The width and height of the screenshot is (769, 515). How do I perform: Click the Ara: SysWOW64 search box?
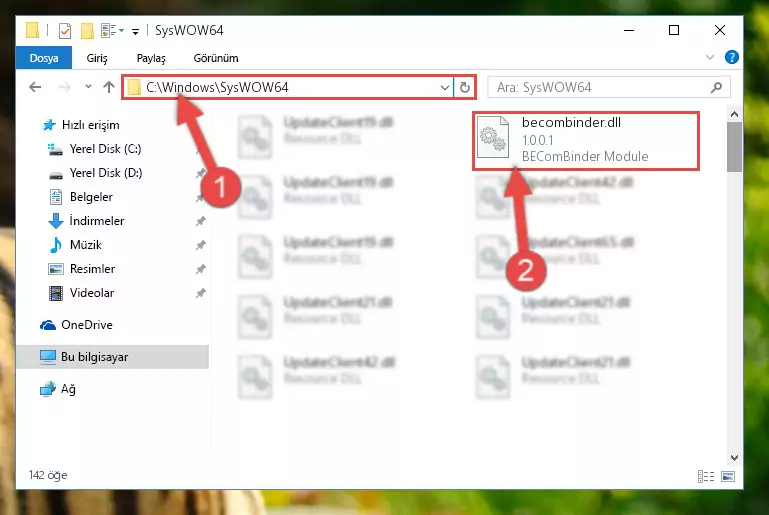609,87
